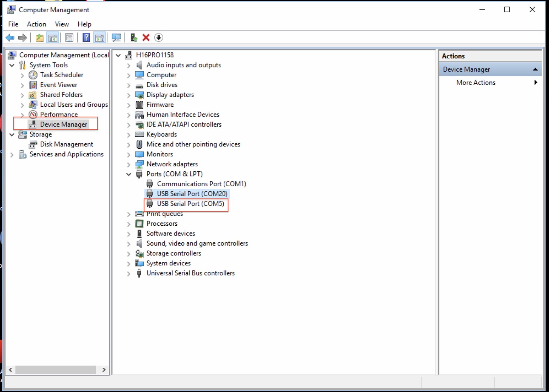Expand Services and Applications node

(12, 155)
